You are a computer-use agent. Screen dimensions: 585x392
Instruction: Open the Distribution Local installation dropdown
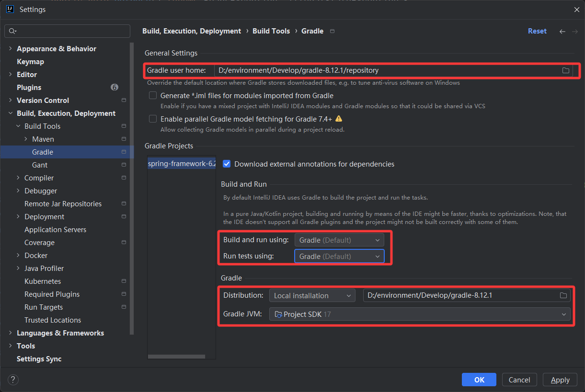tap(312, 295)
